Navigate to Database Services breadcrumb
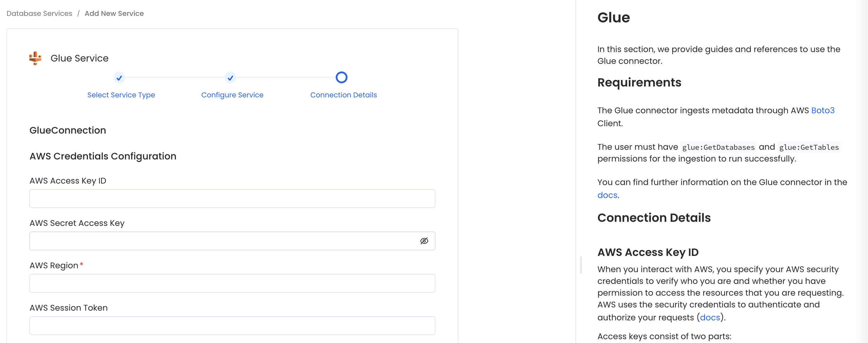Image resolution: width=868 pixels, height=343 pixels. pos(39,14)
